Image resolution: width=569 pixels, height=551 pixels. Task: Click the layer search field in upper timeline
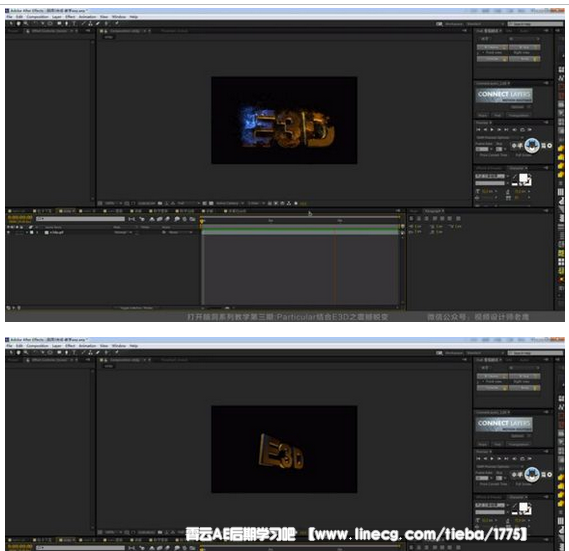click(80, 219)
